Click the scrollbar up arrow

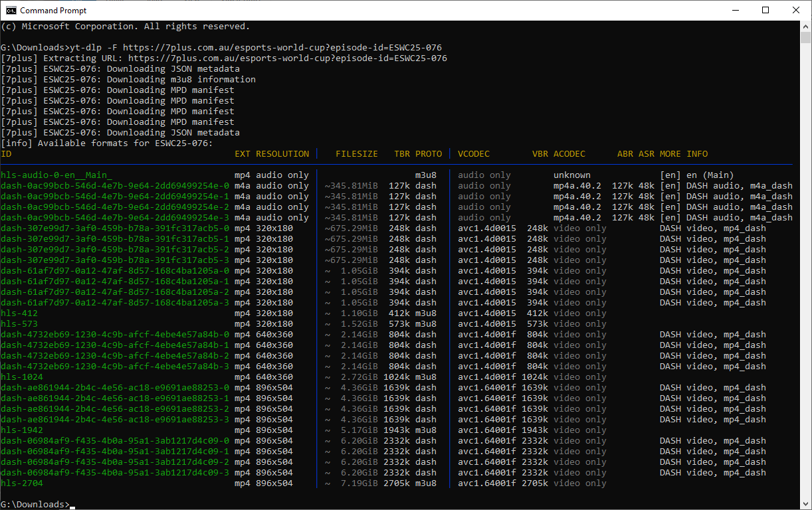tap(805, 27)
